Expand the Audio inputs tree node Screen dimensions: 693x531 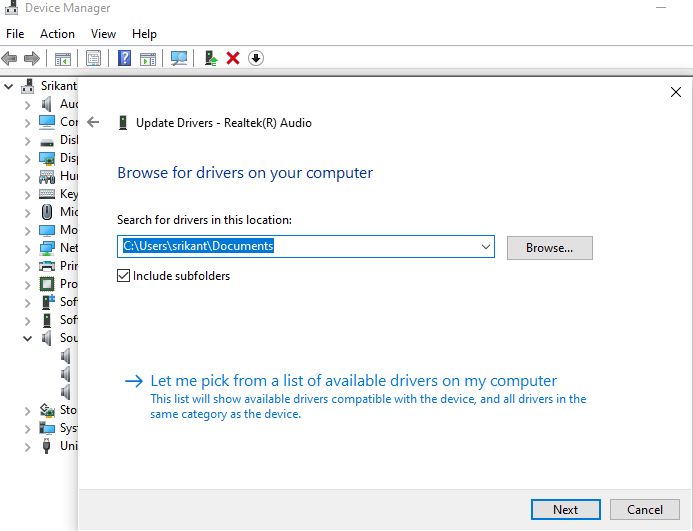pos(28,105)
